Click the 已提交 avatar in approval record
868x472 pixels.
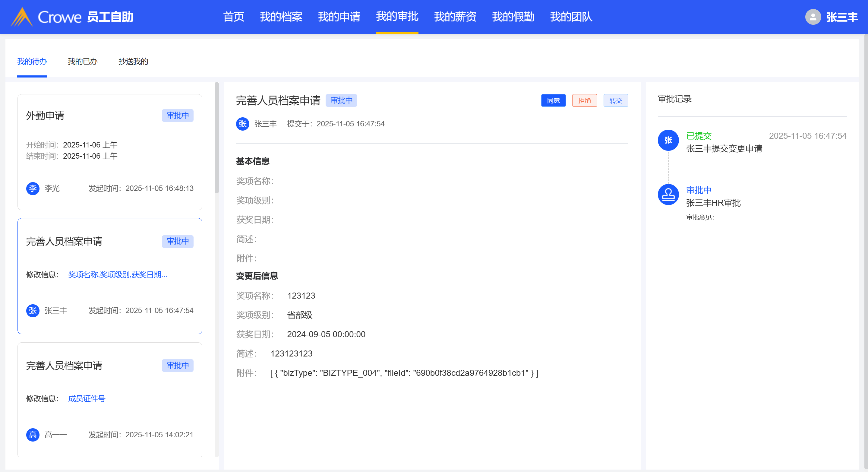point(668,140)
